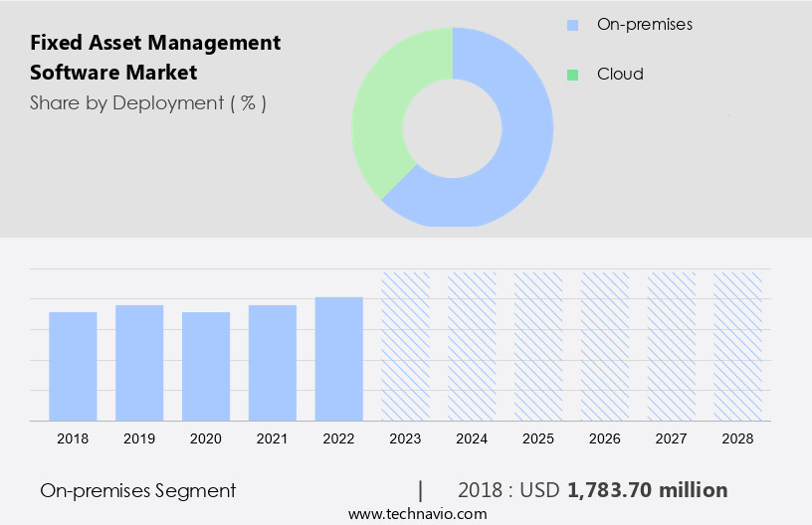Click the On-premises Segment caption text

[138, 490]
